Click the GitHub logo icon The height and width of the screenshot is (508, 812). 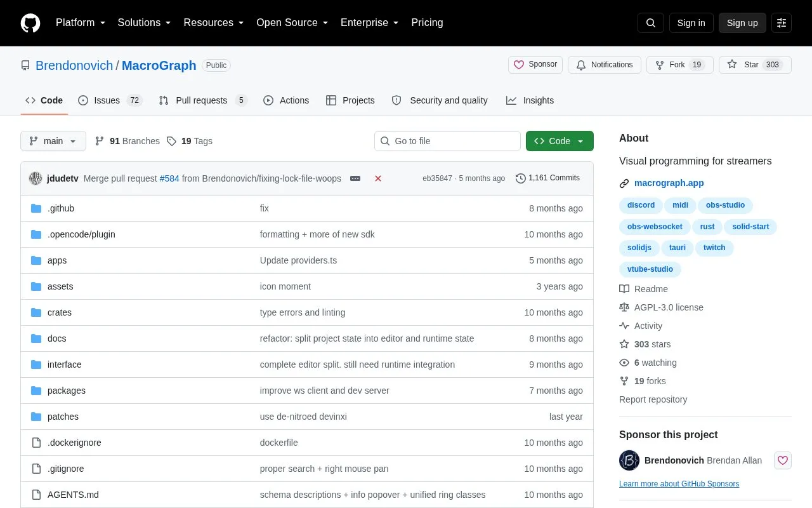pyautogui.click(x=30, y=23)
